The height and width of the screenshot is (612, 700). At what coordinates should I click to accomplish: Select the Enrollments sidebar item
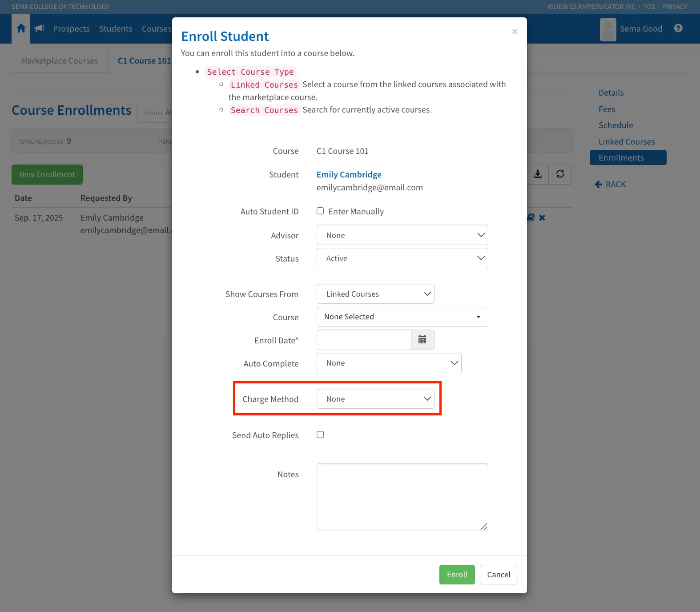[x=628, y=157]
